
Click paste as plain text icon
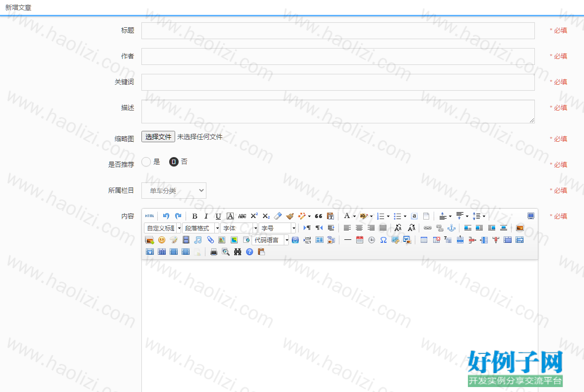tap(330, 216)
